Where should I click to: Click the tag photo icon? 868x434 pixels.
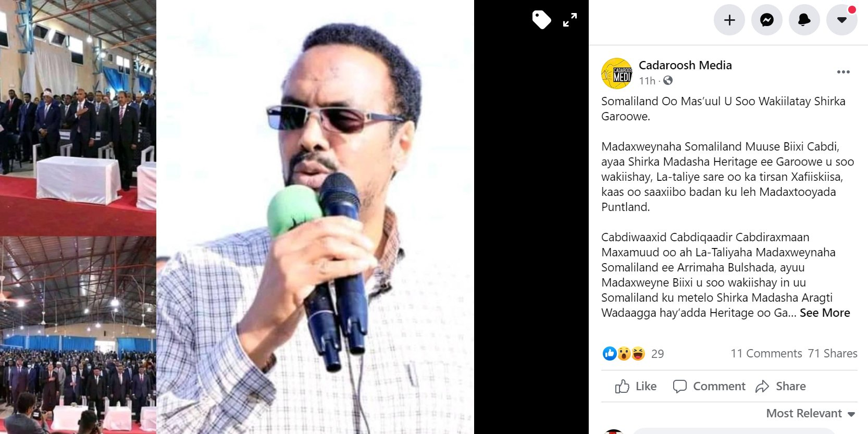(541, 20)
